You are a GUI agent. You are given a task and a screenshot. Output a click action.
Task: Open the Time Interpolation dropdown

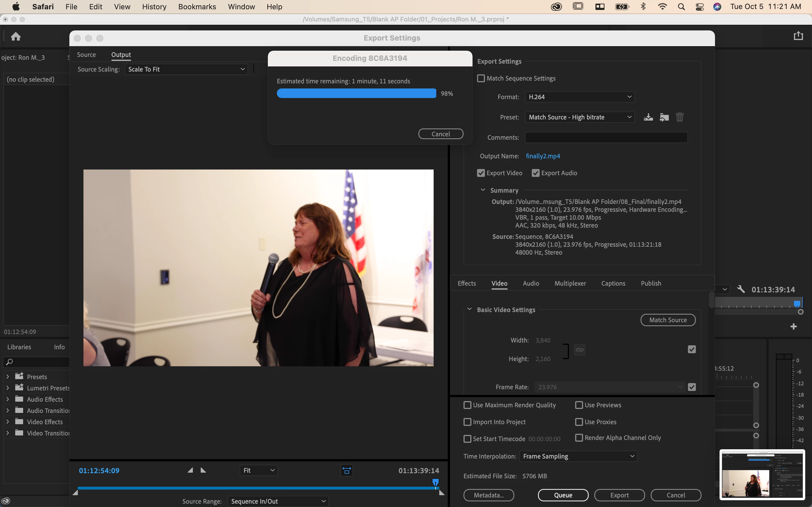[578, 456]
